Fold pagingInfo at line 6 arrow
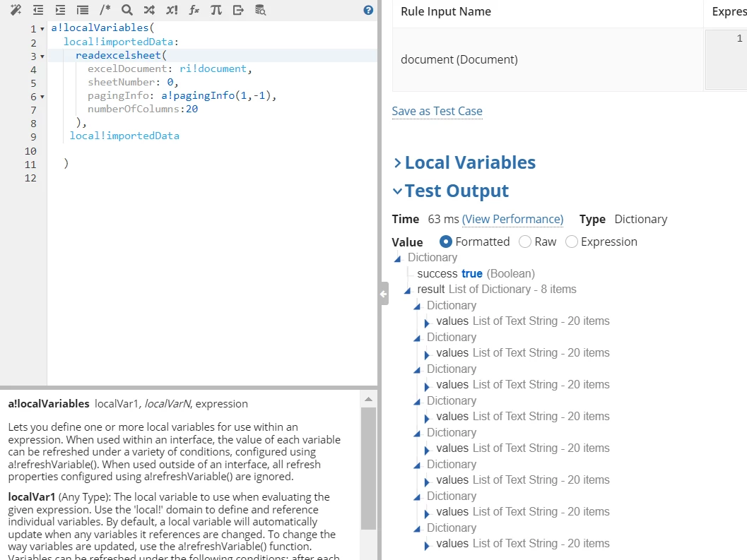The height and width of the screenshot is (560, 747). point(42,97)
